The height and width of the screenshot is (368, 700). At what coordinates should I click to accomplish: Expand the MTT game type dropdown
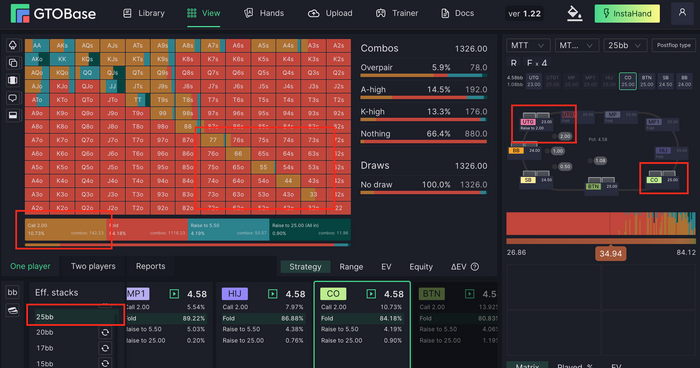click(x=528, y=46)
